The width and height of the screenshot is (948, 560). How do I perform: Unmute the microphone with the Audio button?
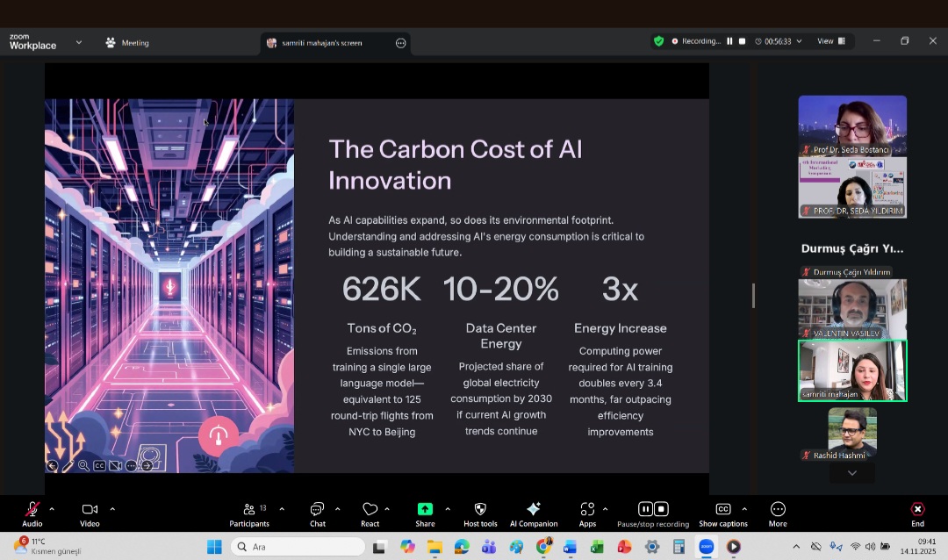coord(32,510)
